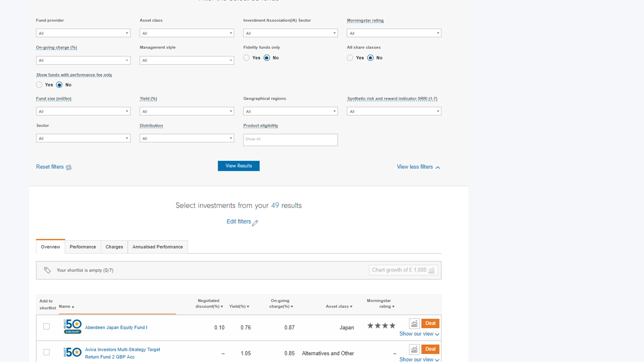Switch to the Overview tab
Viewport: 644px width, 362px height.
click(x=51, y=247)
